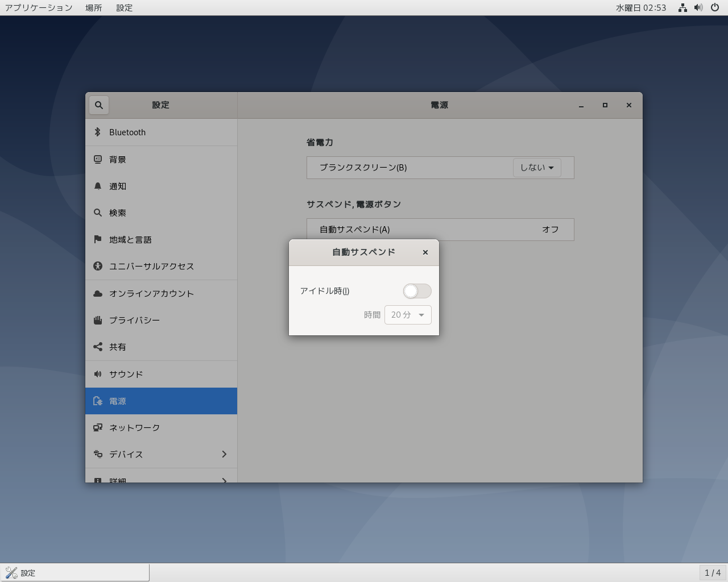Viewport: 728px width, 582px height.
Task: Select the Privacy hand icon
Action: [98, 320]
